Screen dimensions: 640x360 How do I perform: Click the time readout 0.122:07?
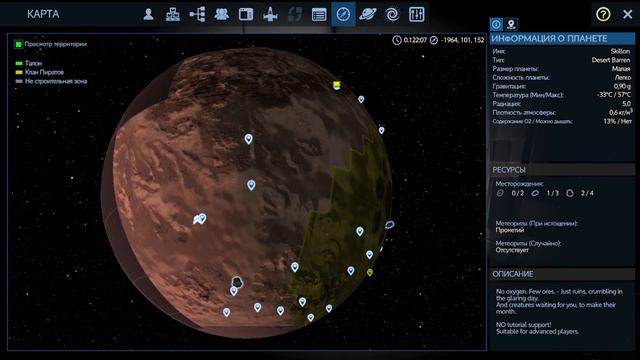coord(415,40)
